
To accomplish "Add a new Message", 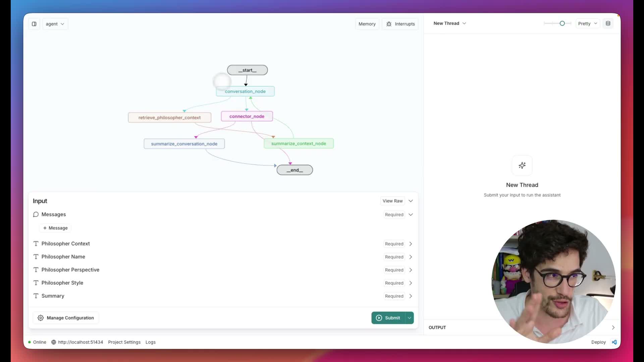I will click(55, 228).
